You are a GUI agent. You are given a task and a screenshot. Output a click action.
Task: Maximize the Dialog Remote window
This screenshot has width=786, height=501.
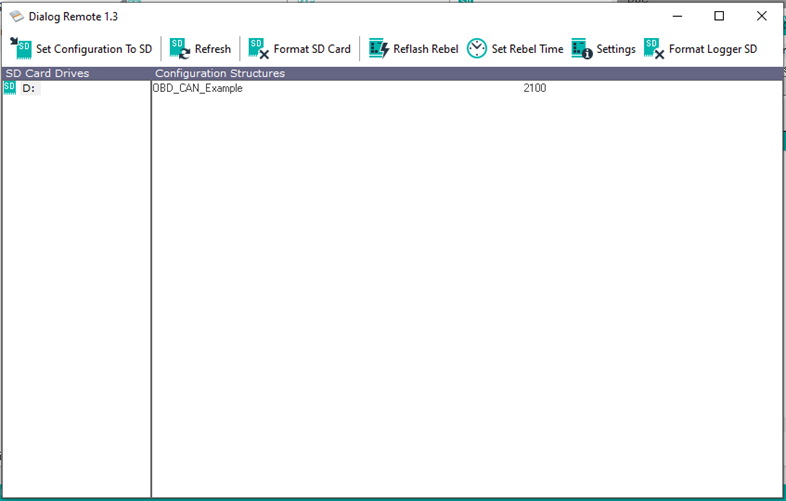[719, 16]
